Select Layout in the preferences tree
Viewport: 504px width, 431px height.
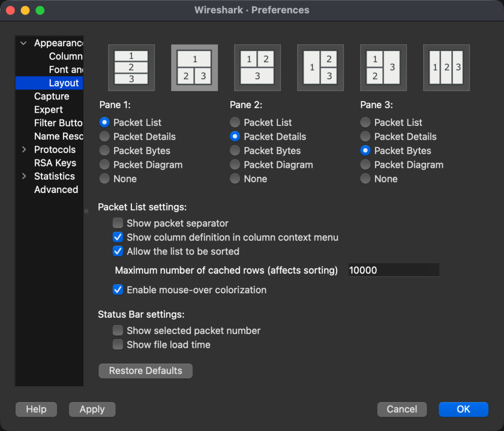coord(64,83)
